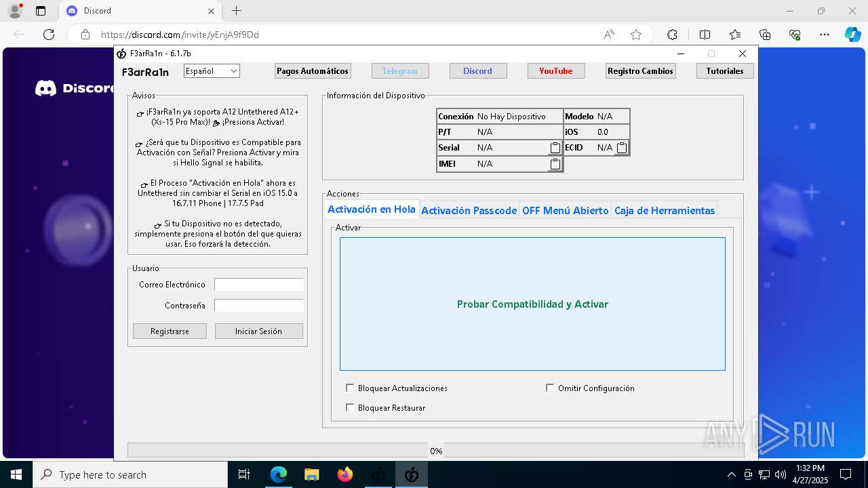Viewport: 868px width, 488px height.
Task: Open Firefox from the taskbar
Action: (x=344, y=474)
